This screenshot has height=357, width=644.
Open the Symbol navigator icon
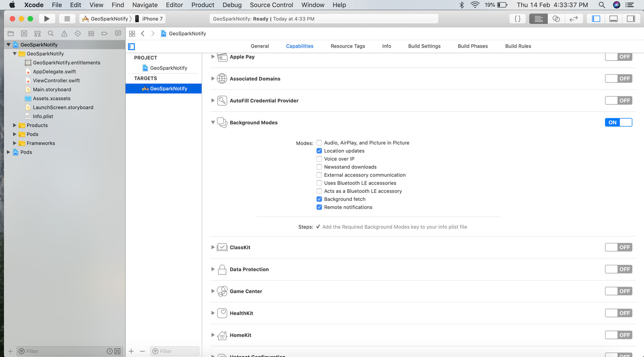click(x=37, y=34)
